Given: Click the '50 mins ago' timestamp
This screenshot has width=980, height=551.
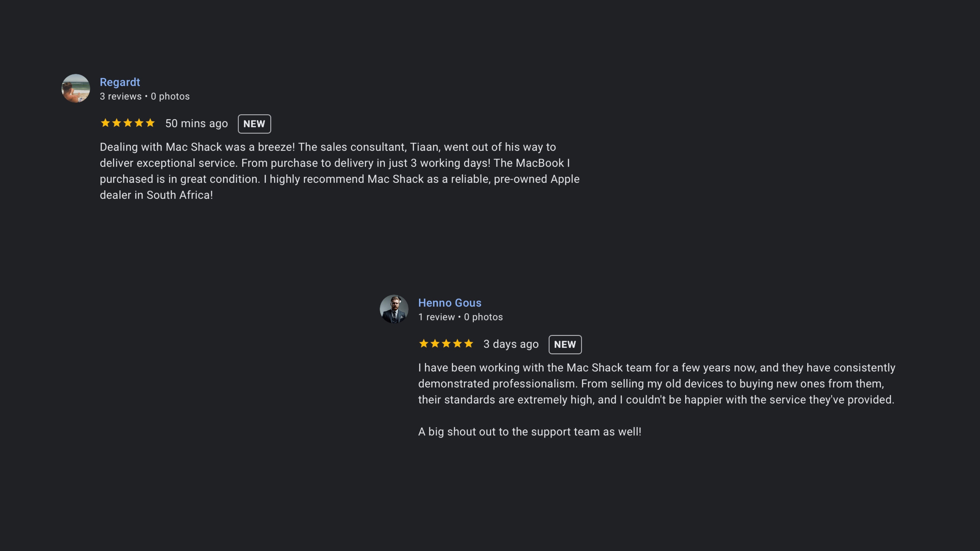Looking at the screenshot, I should point(196,123).
